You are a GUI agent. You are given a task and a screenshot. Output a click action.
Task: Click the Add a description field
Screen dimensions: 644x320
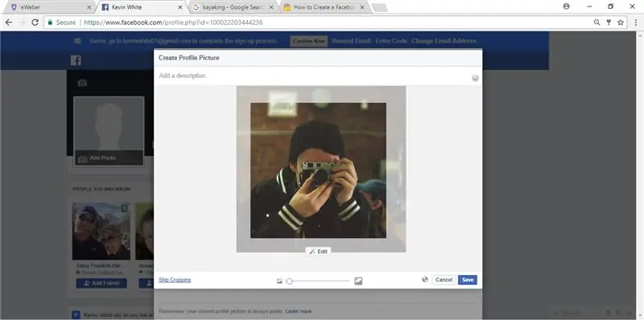point(312,76)
